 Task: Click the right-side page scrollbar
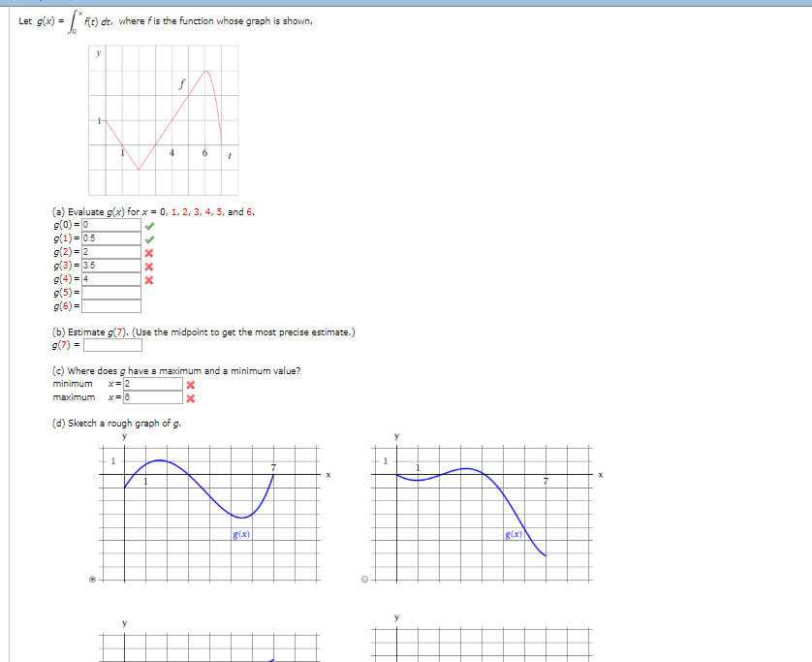click(807, 330)
